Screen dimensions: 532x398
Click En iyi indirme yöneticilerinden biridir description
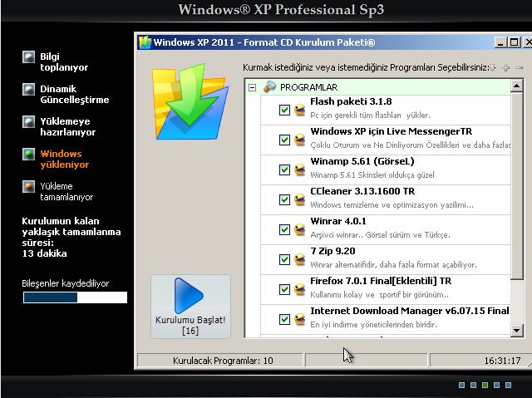(x=373, y=325)
